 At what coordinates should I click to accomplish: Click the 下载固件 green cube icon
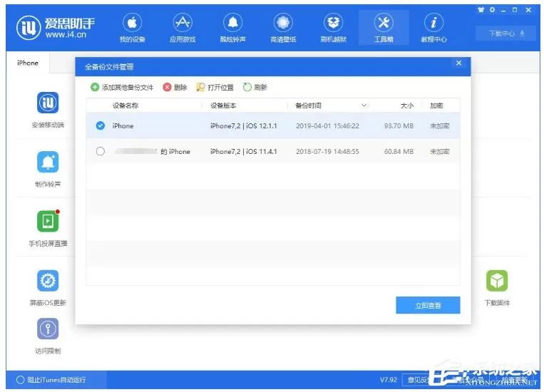click(497, 281)
